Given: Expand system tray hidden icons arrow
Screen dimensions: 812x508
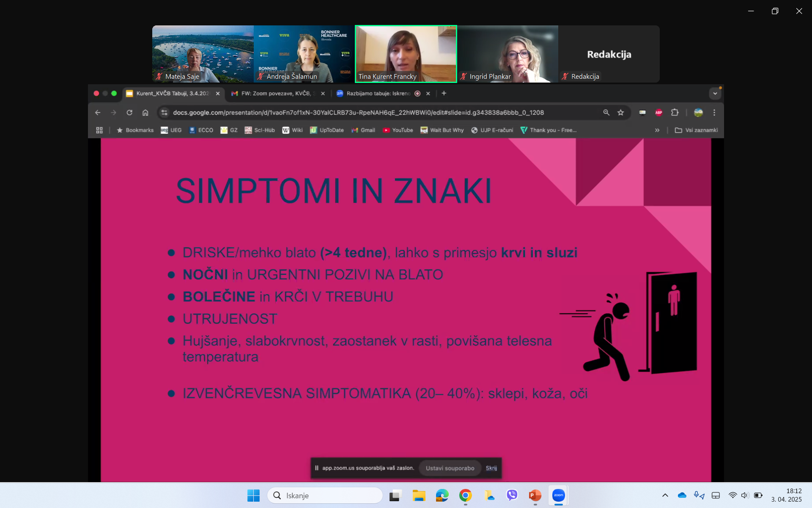Looking at the screenshot, I should tap(665, 495).
